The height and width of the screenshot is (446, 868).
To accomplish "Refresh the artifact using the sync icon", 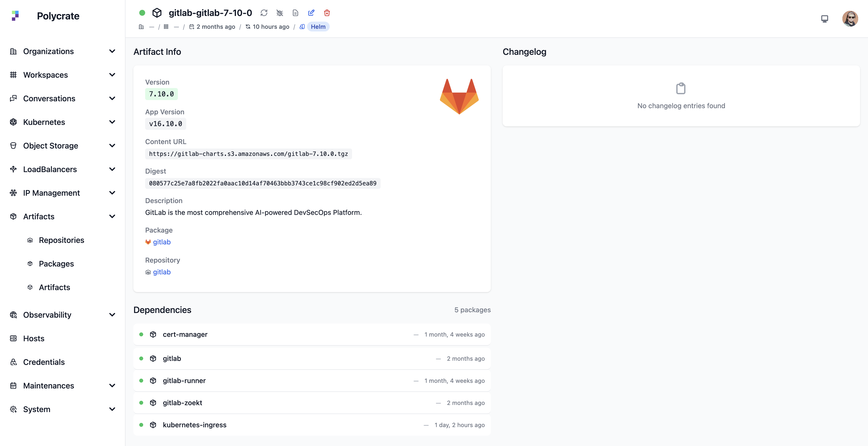I will pos(264,13).
